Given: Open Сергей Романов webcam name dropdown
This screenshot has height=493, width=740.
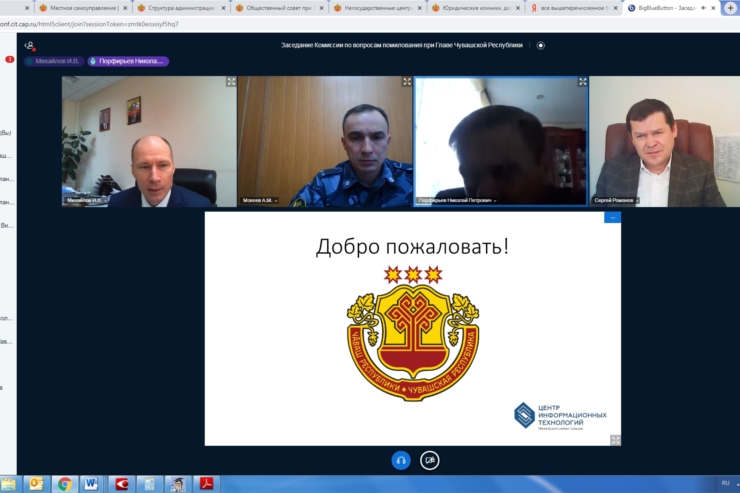Looking at the screenshot, I should point(616,201).
